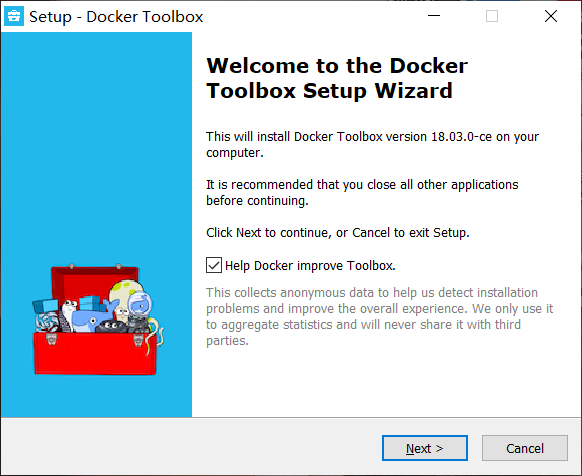Click the grey anonymous data description paragraph
Screen dimensions: 582x476
[379, 316]
